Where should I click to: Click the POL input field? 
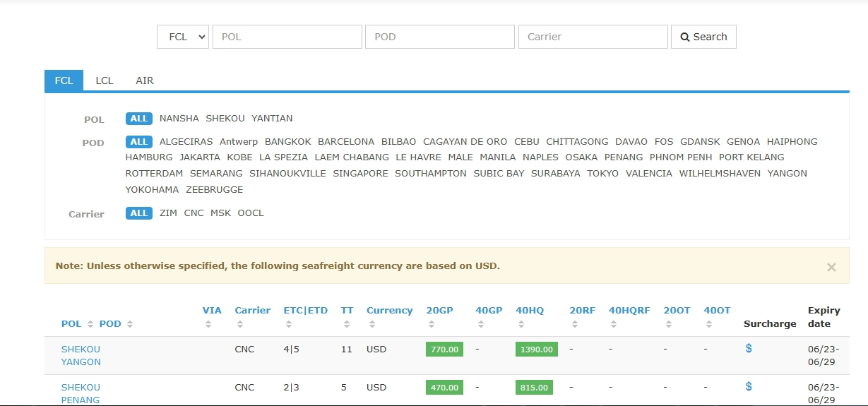pyautogui.click(x=287, y=37)
